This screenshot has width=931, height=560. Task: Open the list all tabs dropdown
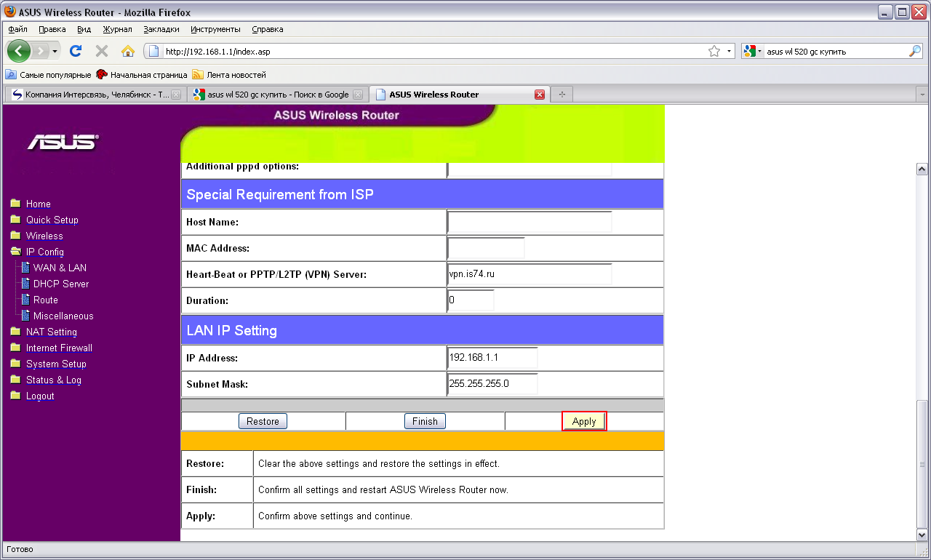[922, 95]
